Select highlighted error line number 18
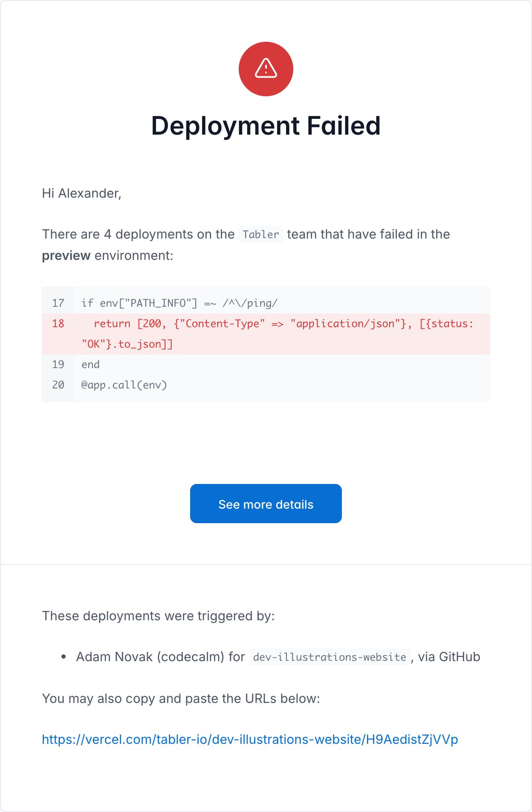Viewport: 532px width, 812px height. tap(58, 324)
